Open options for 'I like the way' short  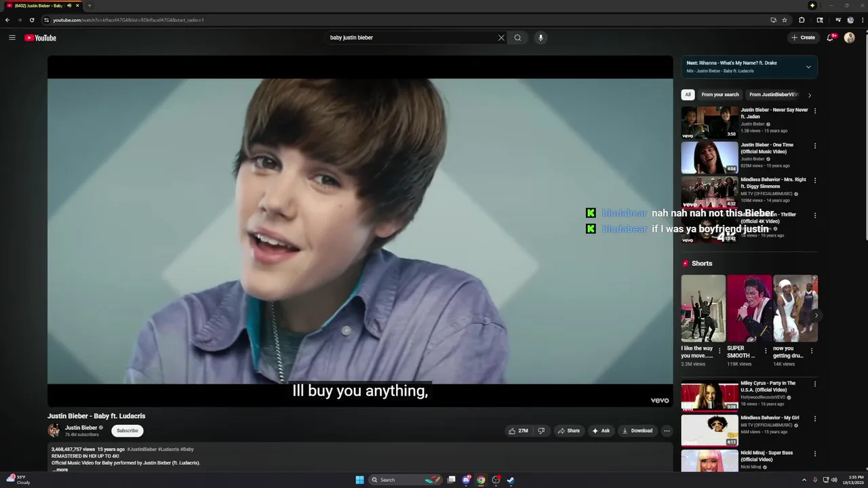coord(719,351)
